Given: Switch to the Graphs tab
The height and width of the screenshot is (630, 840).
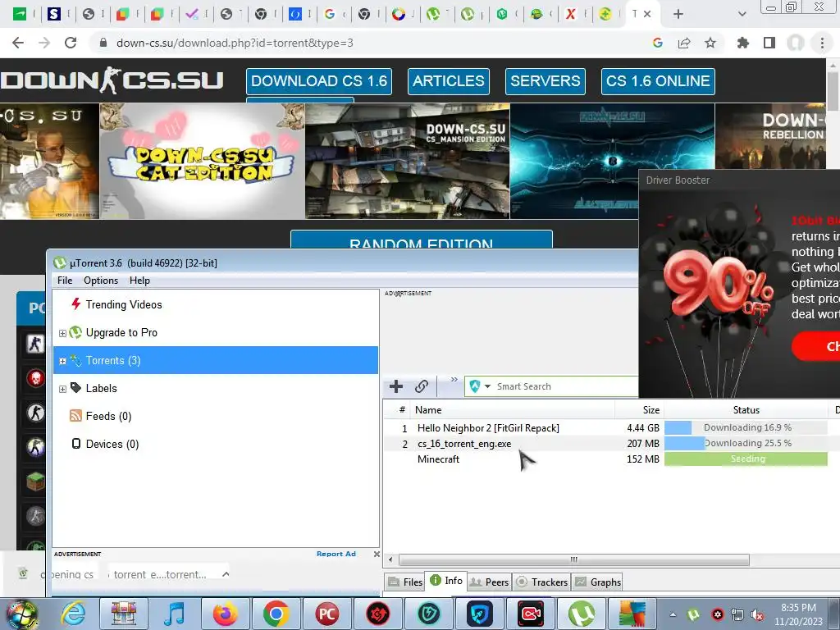Looking at the screenshot, I should (x=598, y=582).
